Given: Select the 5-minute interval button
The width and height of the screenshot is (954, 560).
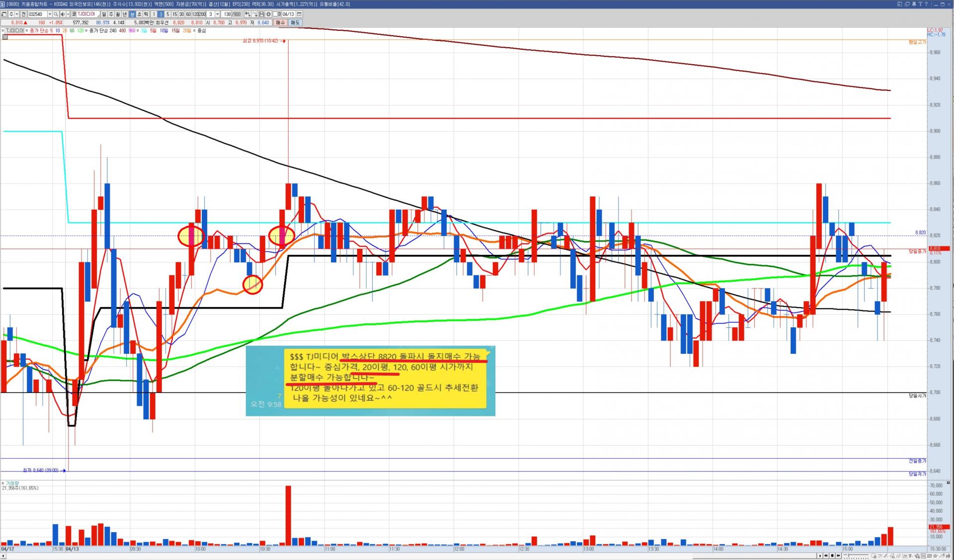Looking at the screenshot, I should [168, 14].
